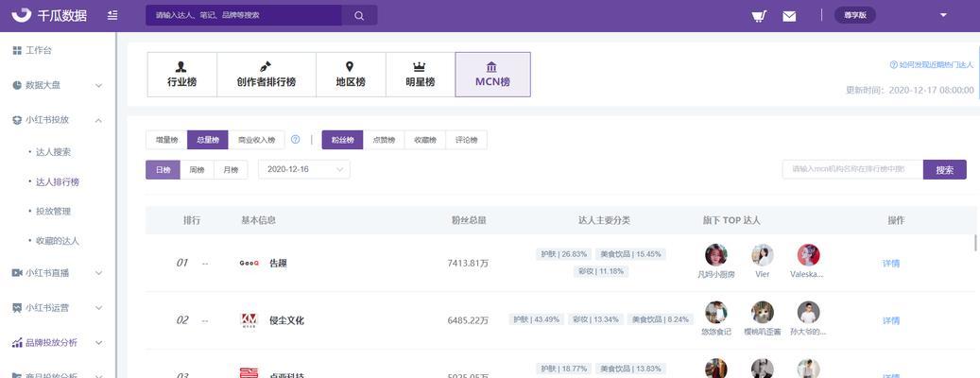This screenshot has width=980, height=378.
Task: Click the 小红书投放 sidebar icon
Action: 17,120
